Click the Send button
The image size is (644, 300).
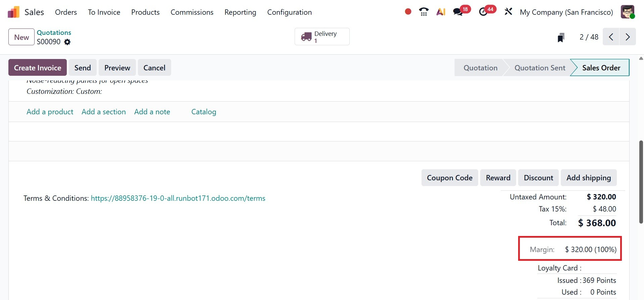(83, 68)
